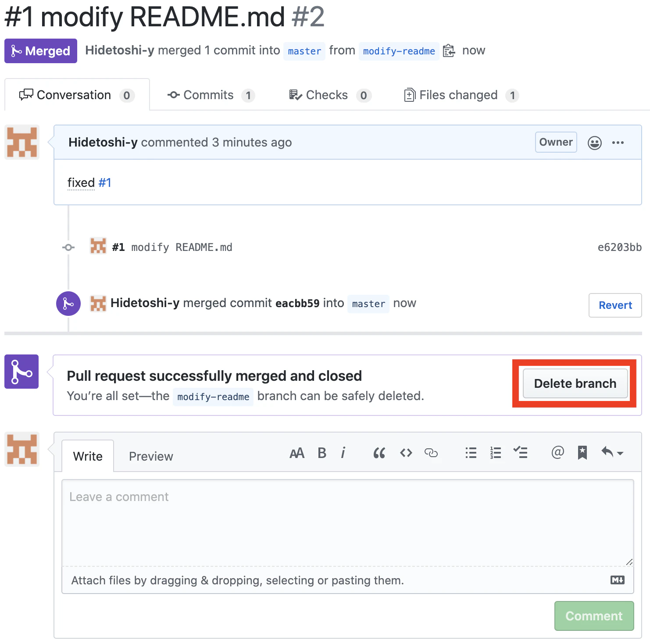Click the purple merge icon beside the merged commit

coord(68,304)
